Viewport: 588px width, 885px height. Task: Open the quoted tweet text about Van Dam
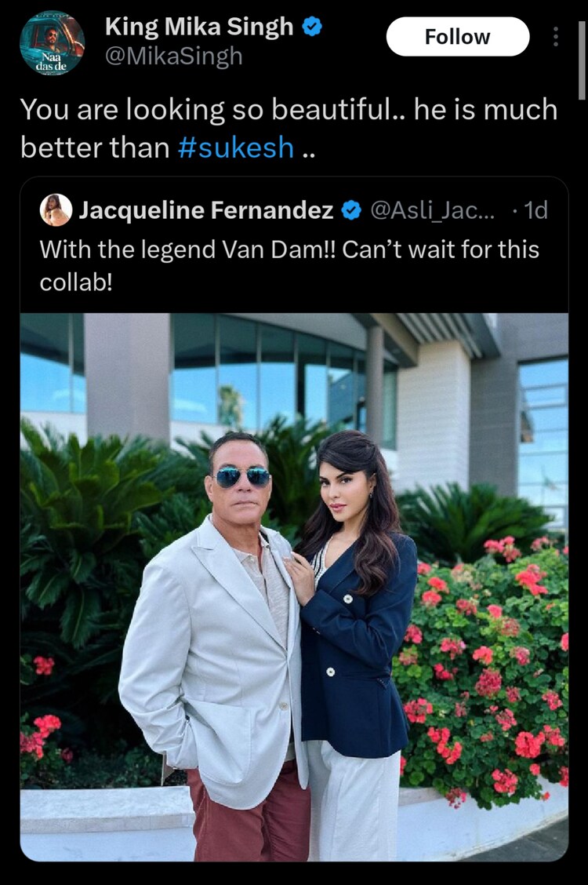pos(289,265)
